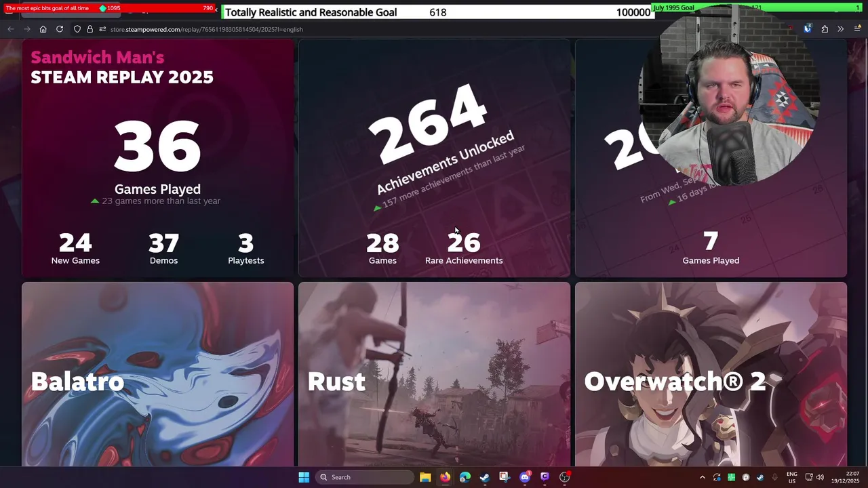868x488 pixels.
Task: Click the sync refresh tray icon
Action: [x=717, y=477]
